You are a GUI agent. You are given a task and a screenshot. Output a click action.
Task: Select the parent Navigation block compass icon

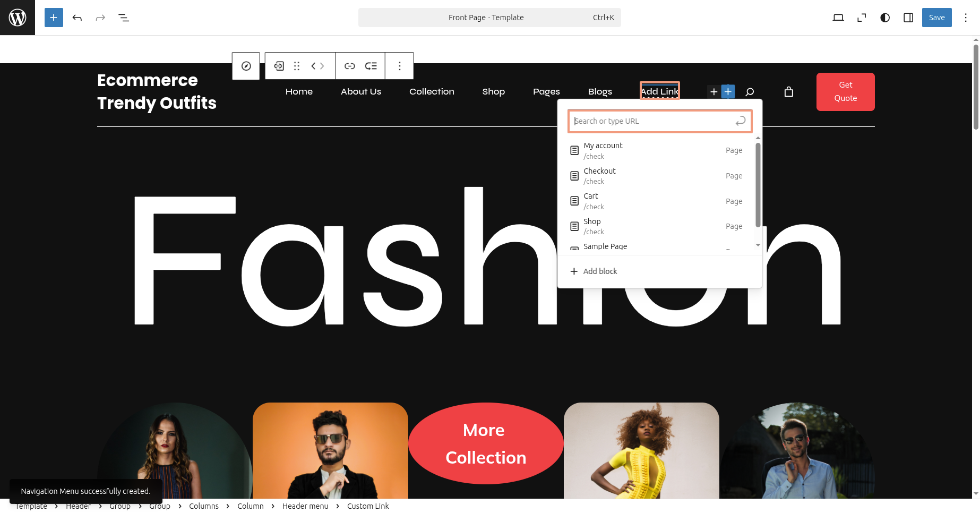[x=246, y=66]
